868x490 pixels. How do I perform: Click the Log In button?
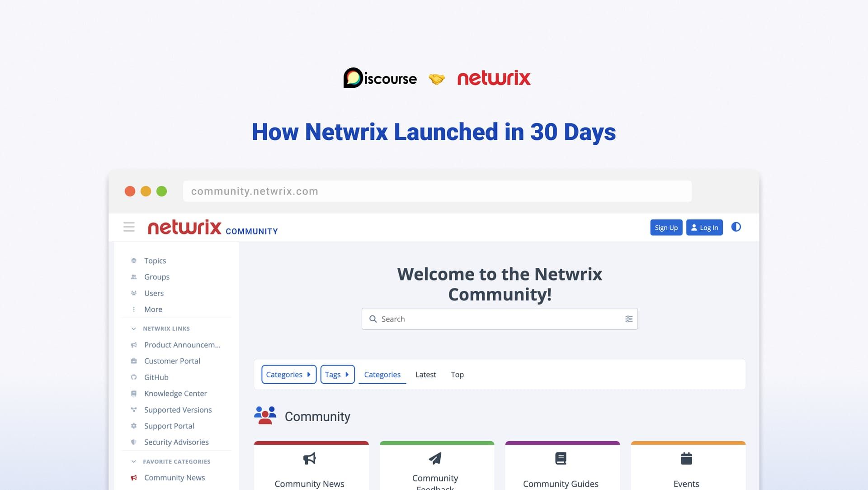(704, 227)
